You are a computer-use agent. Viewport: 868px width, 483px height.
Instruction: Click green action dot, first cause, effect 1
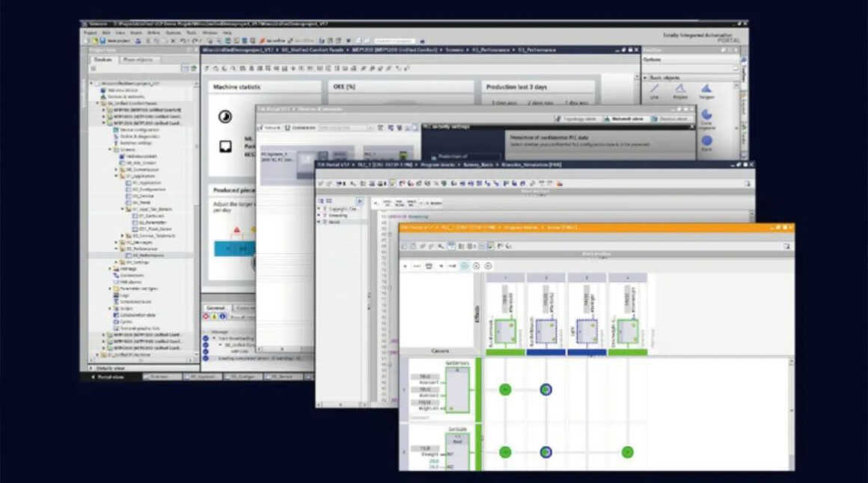pos(505,390)
